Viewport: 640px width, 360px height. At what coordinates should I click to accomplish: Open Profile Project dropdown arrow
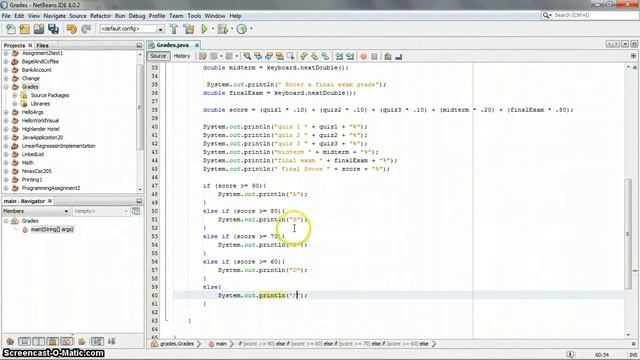[x=251, y=29]
